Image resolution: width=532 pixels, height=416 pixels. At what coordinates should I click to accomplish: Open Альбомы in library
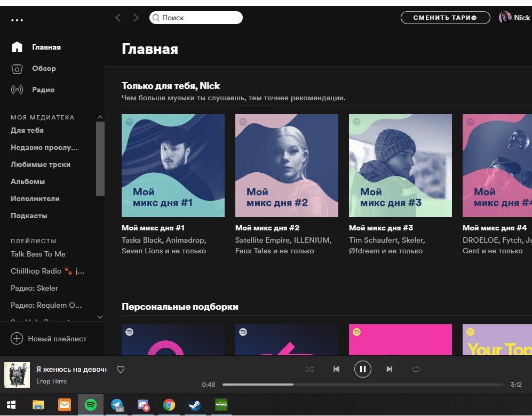pyautogui.click(x=28, y=181)
